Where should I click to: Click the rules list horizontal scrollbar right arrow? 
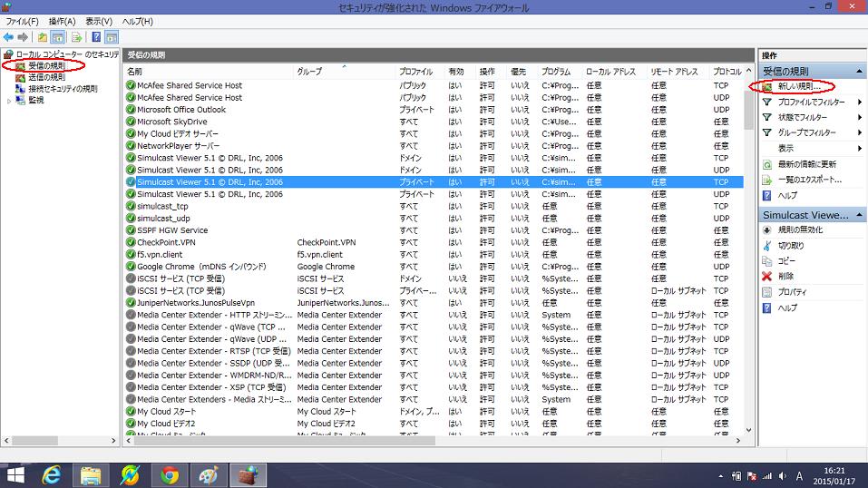738,441
